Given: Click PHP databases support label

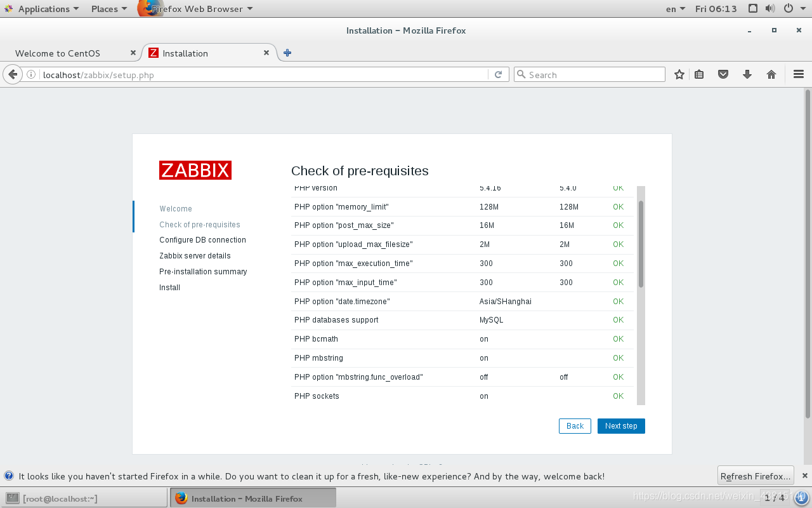Looking at the screenshot, I should coord(336,319).
